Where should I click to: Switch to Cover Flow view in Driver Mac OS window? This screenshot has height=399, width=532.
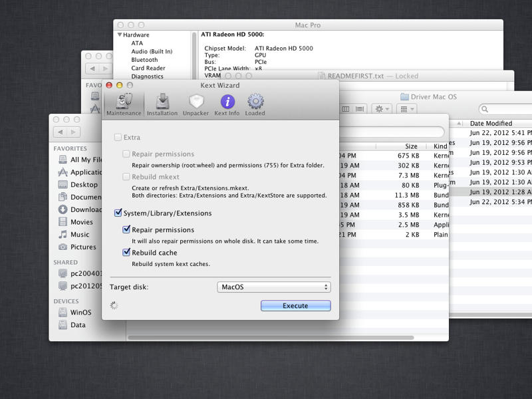tap(360, 109)
